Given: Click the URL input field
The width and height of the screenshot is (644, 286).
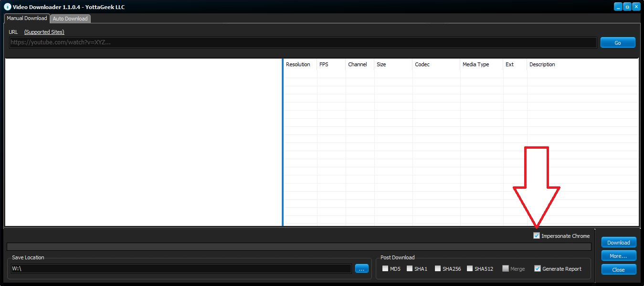Looking at the screenshot, I should pyautogui.click(x=303, y=42).
